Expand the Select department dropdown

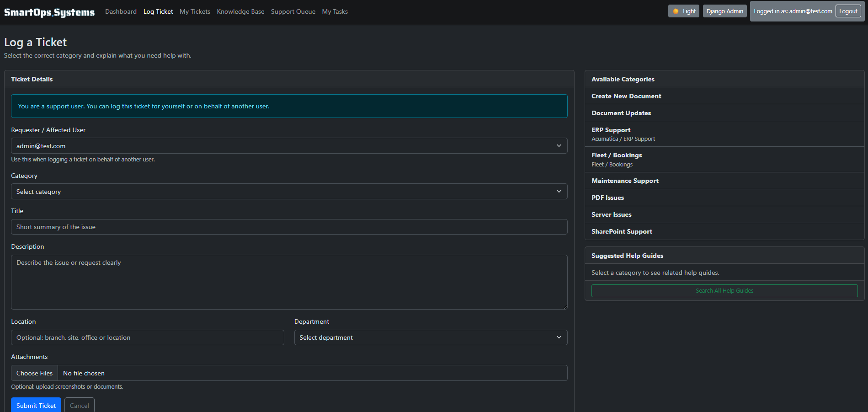tap(431, 337)
